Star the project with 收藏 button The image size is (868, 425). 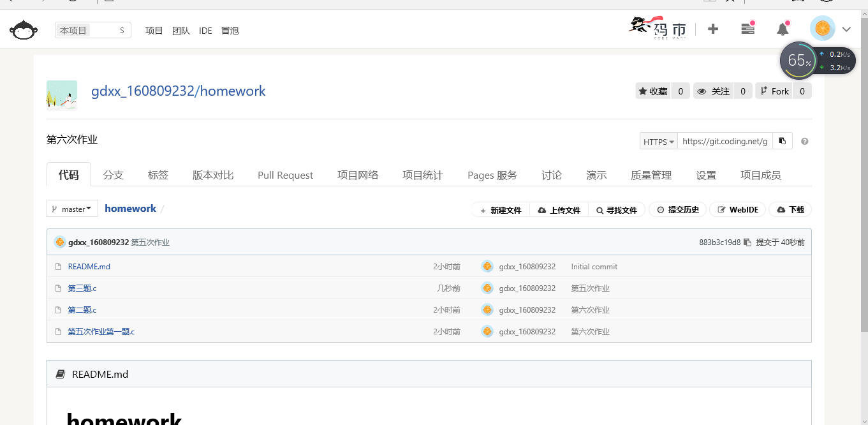(x=653, y=91)
